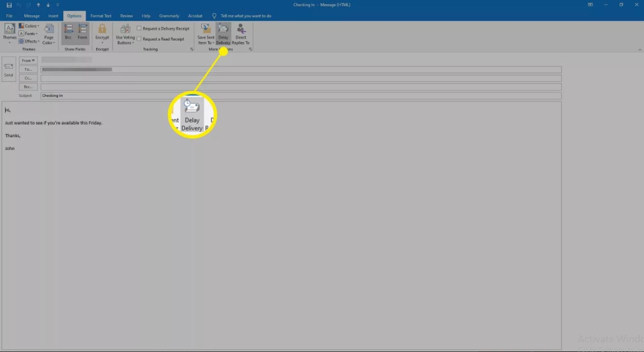Save the message with the quick-access disk icon
The height and width of the screenshot is (352, 644).
point(9,5)
